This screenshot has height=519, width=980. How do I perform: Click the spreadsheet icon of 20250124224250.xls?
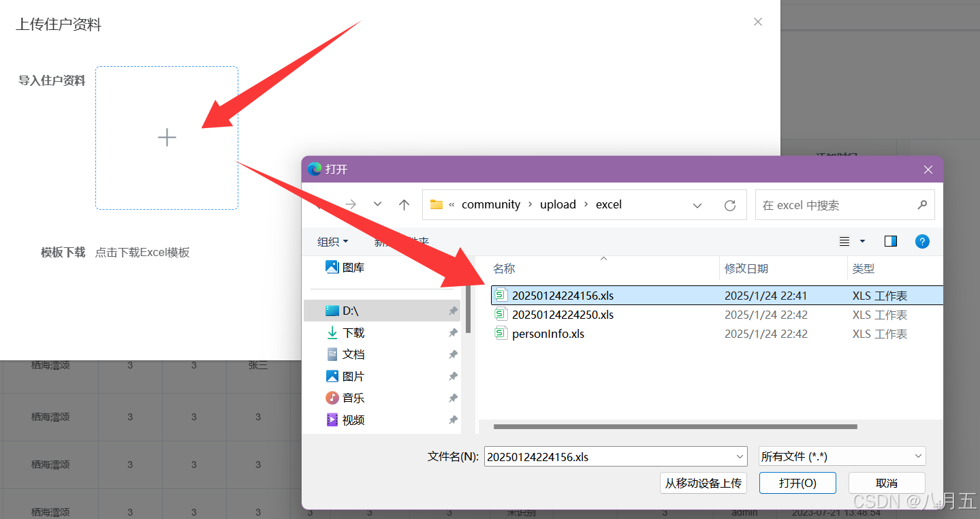click(x=501, y=314)
